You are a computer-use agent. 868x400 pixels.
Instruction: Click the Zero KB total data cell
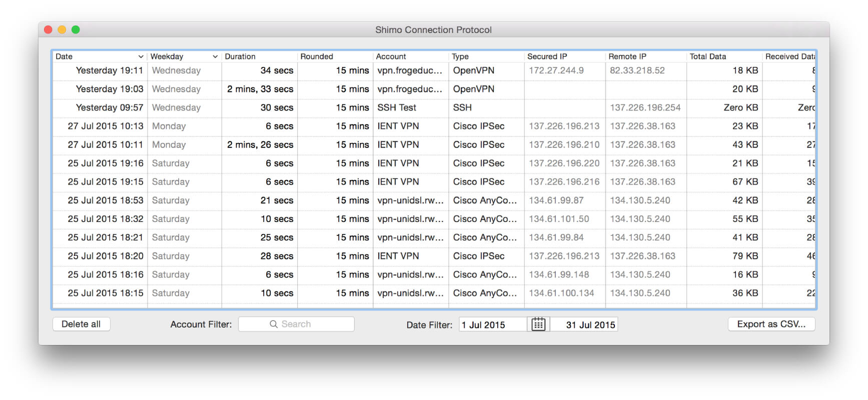(x=741, y=107)
